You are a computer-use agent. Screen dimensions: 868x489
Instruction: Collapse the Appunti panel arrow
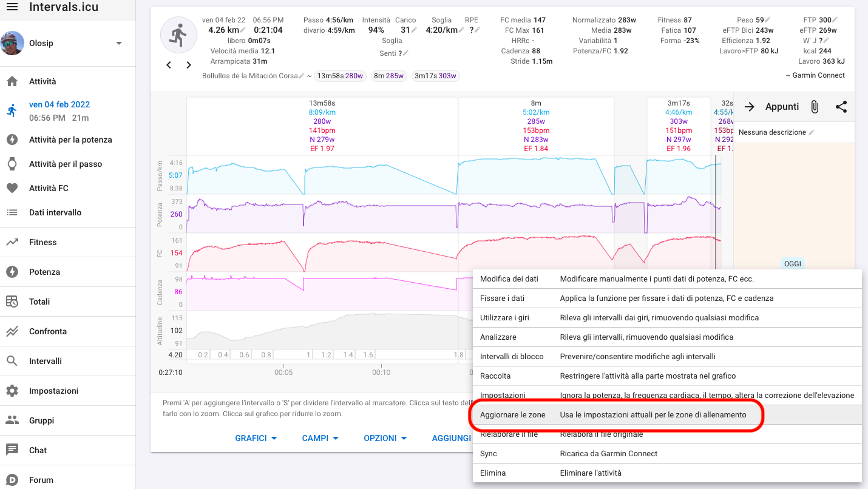click(750, 107)
